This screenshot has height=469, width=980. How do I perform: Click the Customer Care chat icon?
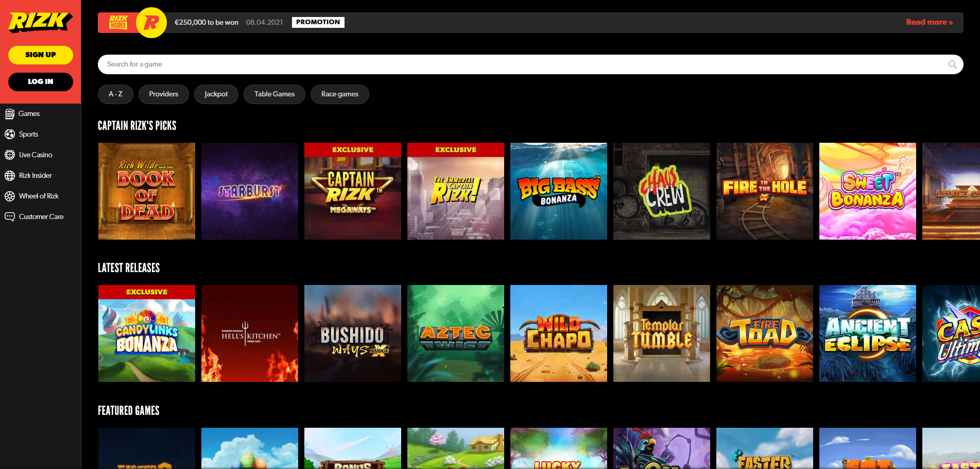tap(10, 217)
